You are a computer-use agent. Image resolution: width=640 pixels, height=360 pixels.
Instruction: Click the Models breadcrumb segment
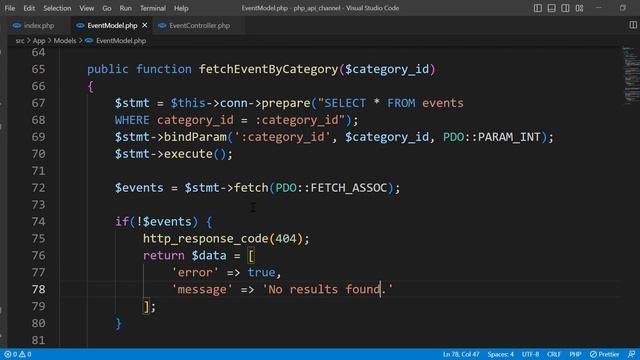[x=65, y=40]
